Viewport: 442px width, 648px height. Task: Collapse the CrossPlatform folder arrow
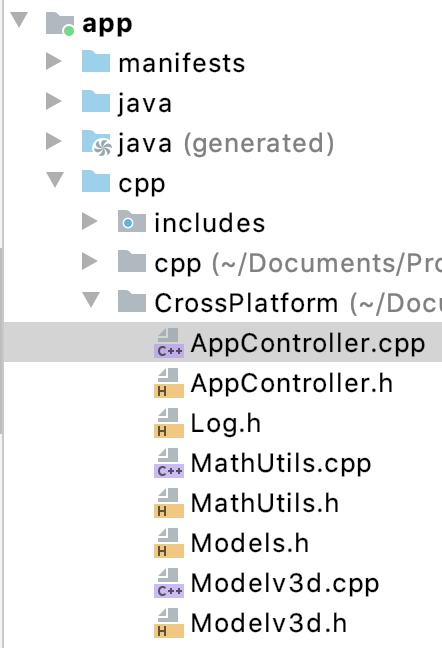tap(91, 300)
